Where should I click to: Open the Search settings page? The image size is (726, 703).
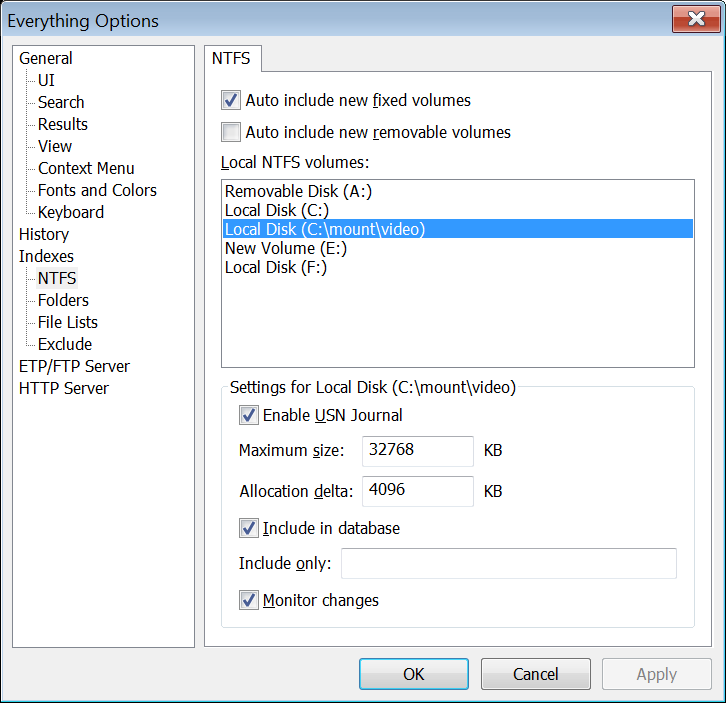coord(61,102)
